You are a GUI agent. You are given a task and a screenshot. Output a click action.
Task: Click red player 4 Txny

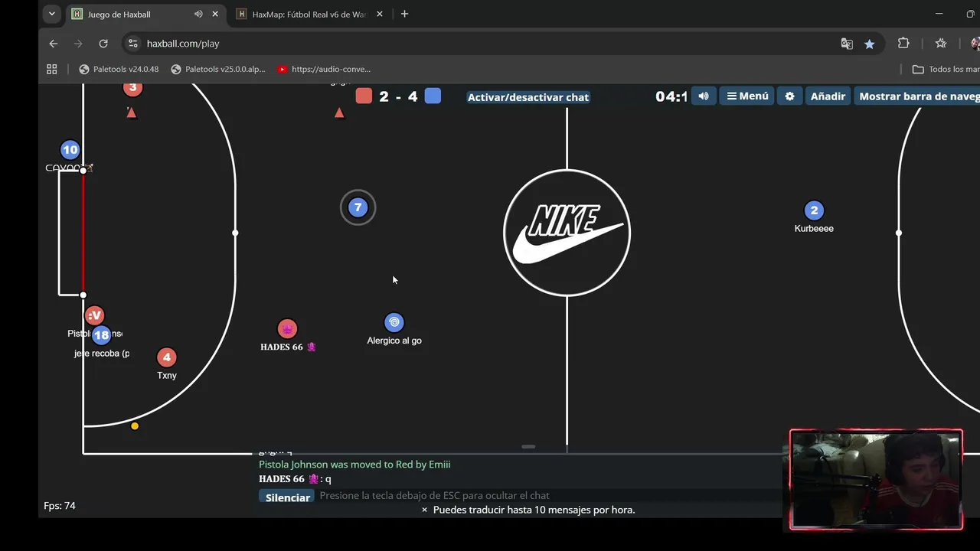166,357
